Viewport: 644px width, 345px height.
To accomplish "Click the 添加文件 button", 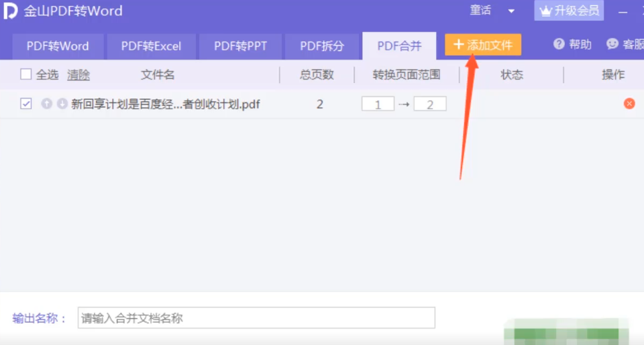I will [x=483, y=45].
